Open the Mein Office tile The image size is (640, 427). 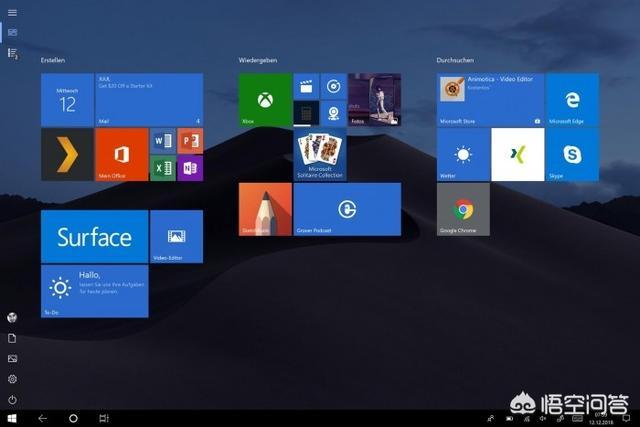click(x=121, y=154)
